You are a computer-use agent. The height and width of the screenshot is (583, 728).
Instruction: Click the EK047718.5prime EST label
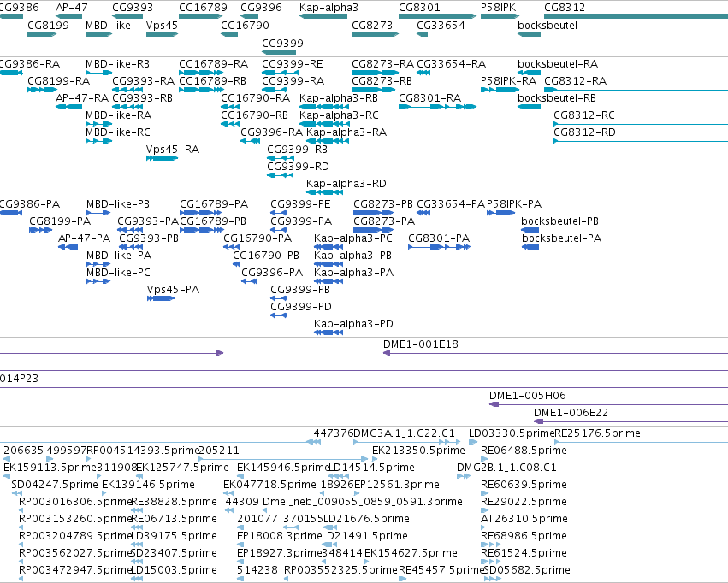point(269,485)
